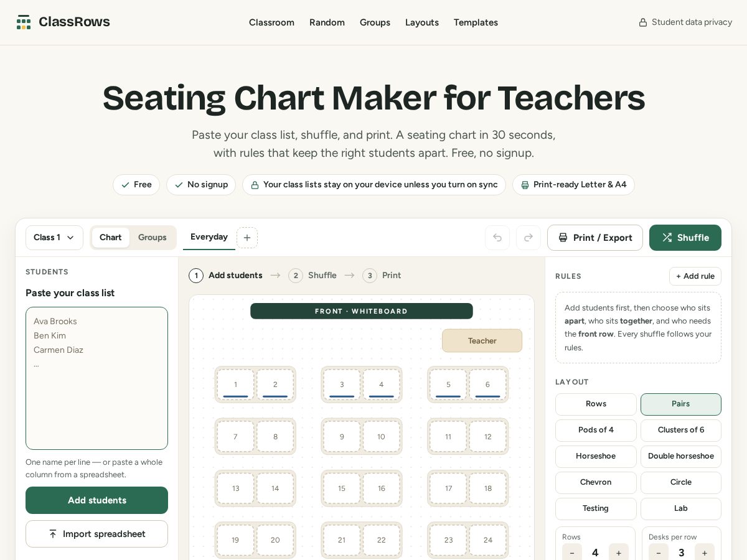Select the Circle layout

[681, 483]
